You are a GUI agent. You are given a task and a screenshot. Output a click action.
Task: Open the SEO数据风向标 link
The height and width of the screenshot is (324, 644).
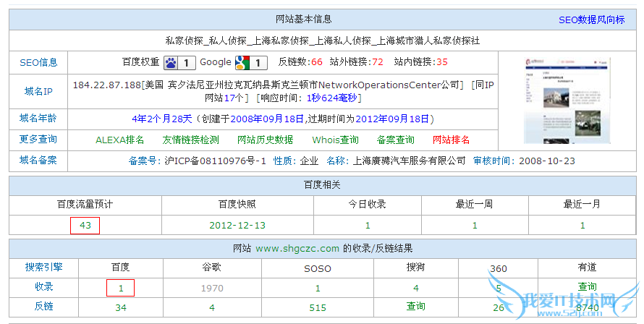(x=591, y=20)
